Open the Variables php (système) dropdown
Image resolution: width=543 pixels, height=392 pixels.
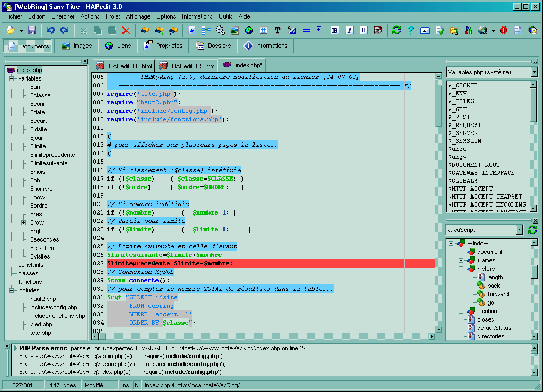click(534, 72)
